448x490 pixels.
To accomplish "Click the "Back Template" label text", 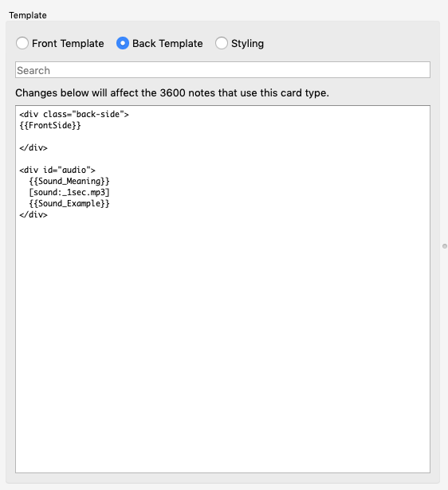I will pyautogui.click(x=167, y=44).
